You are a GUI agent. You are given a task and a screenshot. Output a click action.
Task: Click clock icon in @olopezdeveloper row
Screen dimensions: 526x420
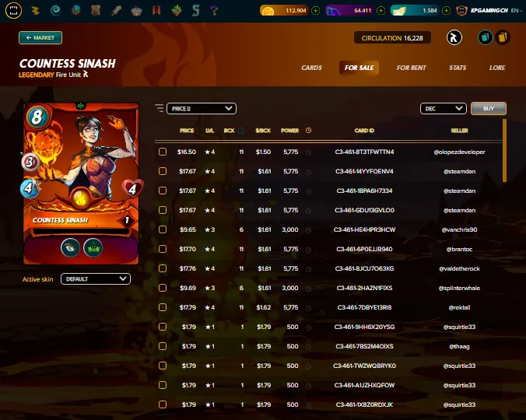[x=309, y=152]
